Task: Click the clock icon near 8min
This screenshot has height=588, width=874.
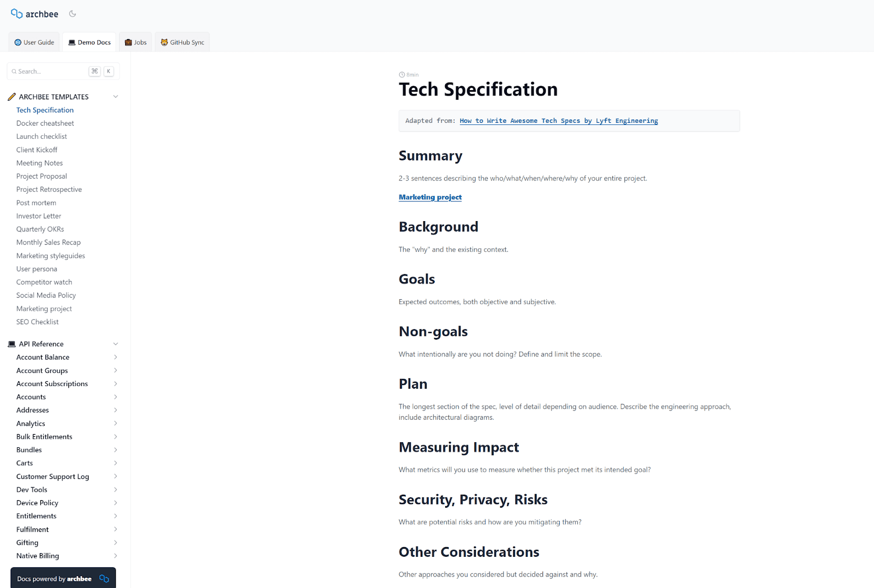Action: click(402, 75)
